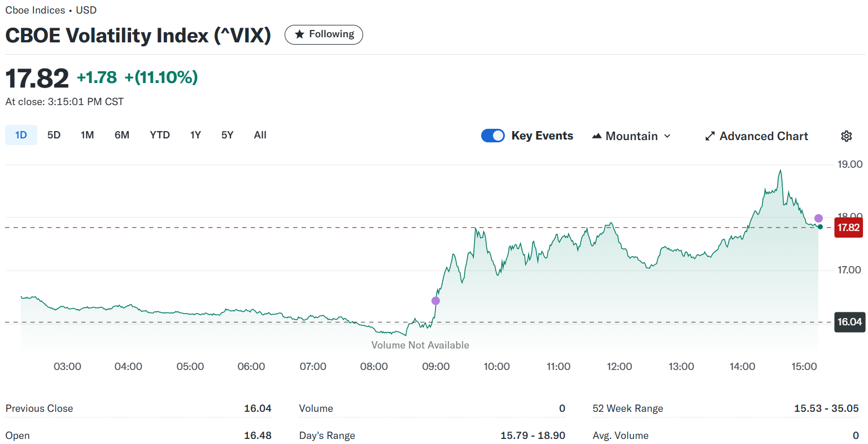Image resolution: width=868 pixels, height=444 pixels.
Task: Choose the 1Y range tab
Action: point(195,135)
